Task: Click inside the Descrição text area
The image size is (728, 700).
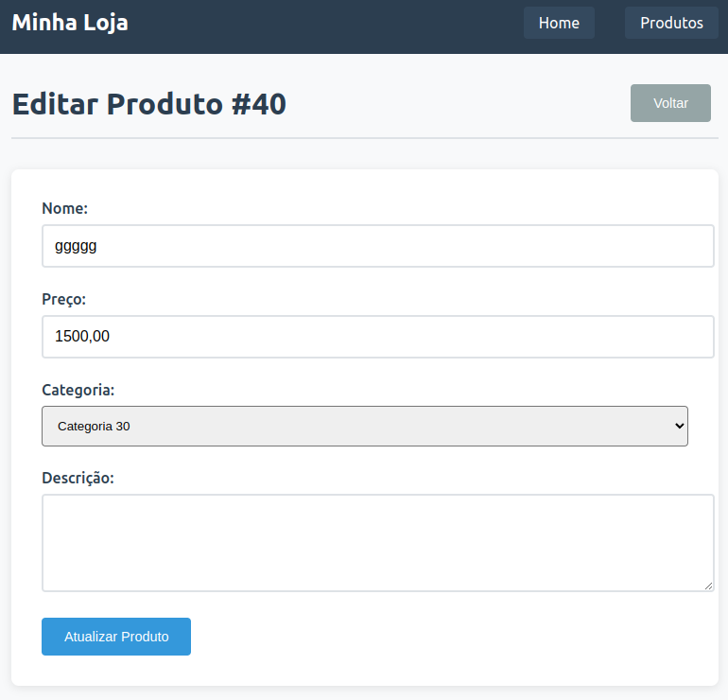Action: pyautogui.click(x=377, y=542)
